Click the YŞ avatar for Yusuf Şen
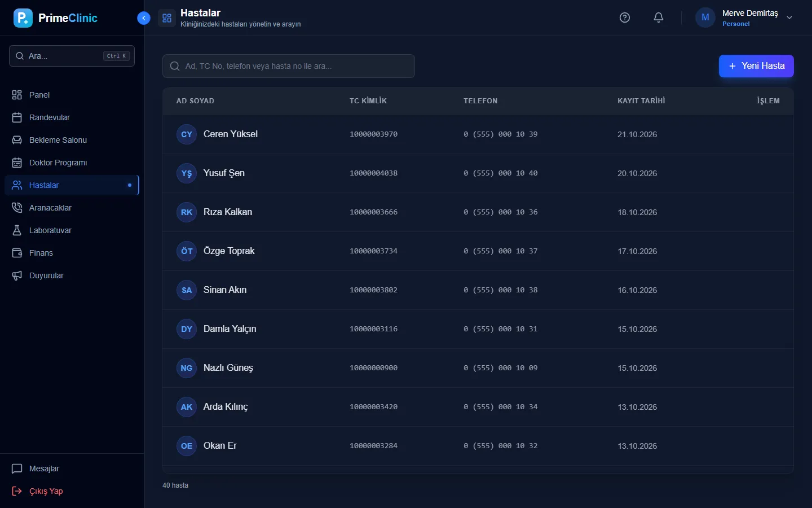Screen dimensions: 812x508 pyautogui.click(x=187, y=173)
